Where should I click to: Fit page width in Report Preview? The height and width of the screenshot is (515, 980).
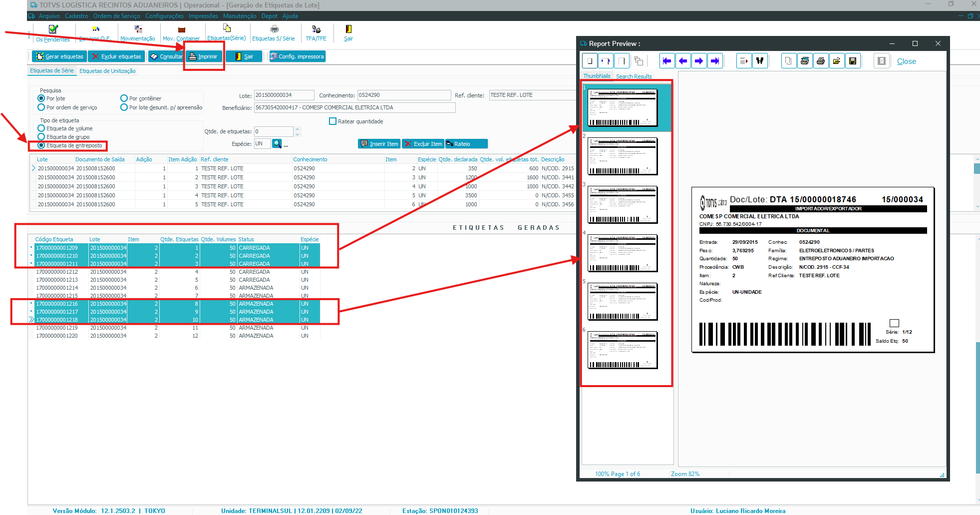click(x=606, y=61)
